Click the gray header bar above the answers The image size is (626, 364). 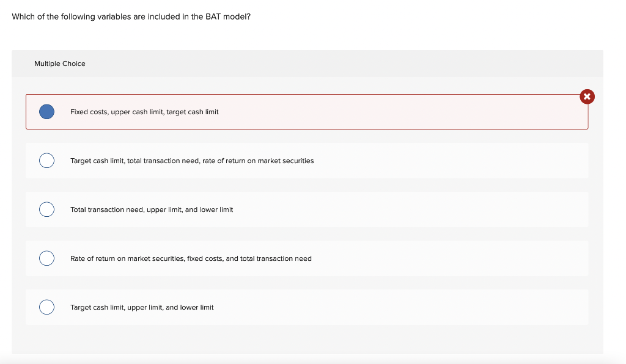pos(306,64)
